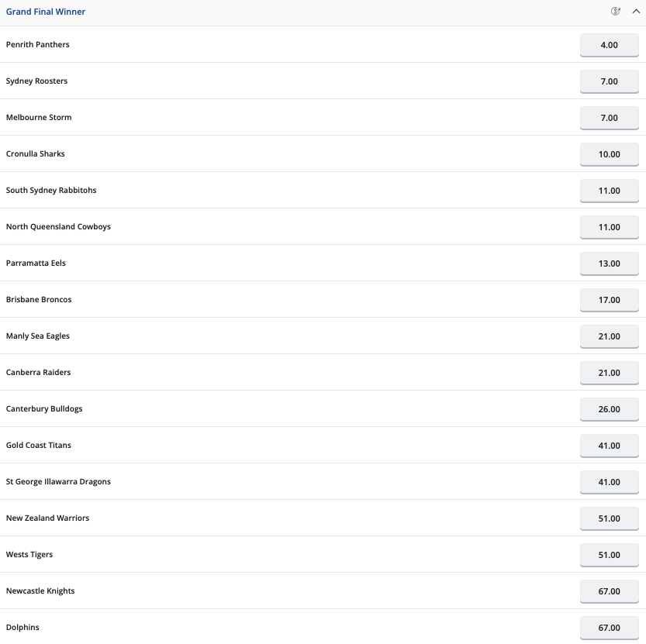Click Parramatta Eels 13.00 odds
Screen dimensions: 646x644
click(609, 263)
